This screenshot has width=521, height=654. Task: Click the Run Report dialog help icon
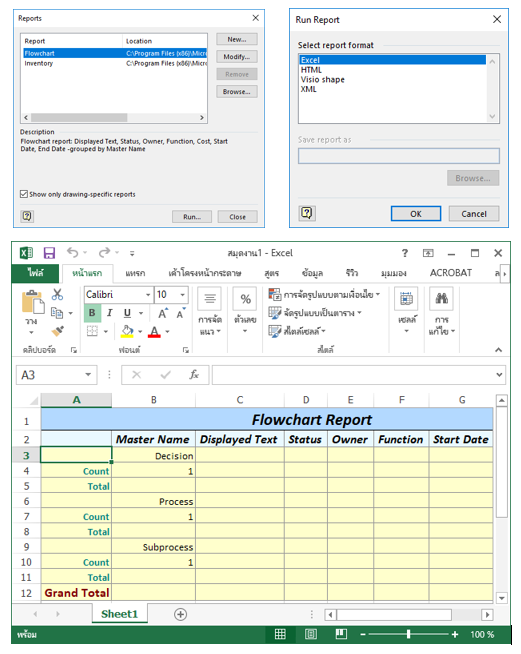point(307,213)
